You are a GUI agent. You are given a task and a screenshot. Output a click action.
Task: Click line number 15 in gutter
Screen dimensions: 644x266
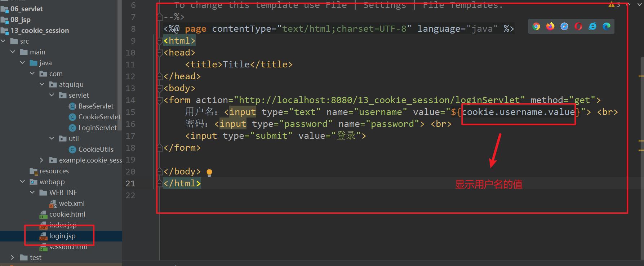[x=130, y=112]
